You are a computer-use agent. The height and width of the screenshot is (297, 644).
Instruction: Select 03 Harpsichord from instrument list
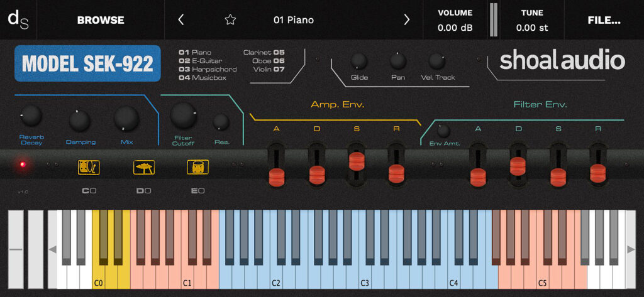click(x=208, y=69)
